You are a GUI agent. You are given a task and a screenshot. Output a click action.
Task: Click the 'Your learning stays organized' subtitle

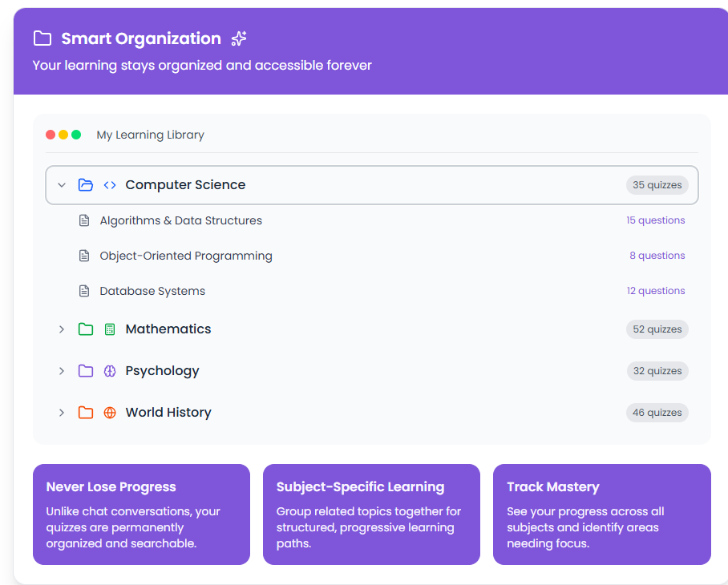202,66
